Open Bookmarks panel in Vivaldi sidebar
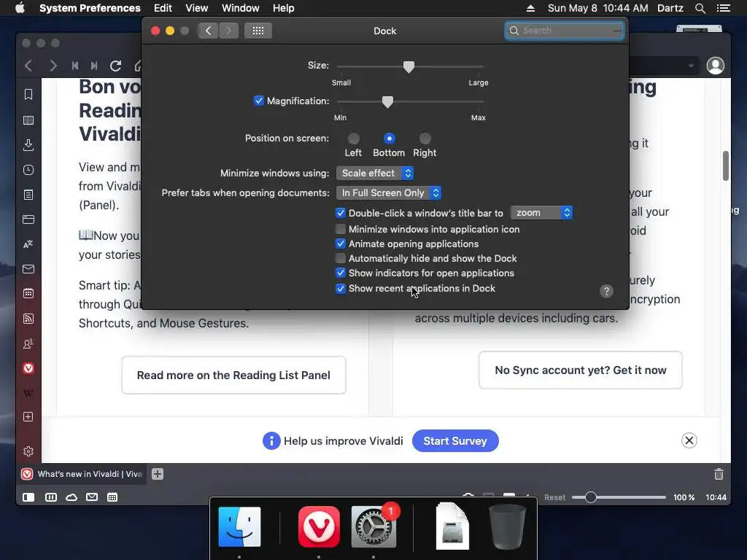 click(x=28, y=94)
